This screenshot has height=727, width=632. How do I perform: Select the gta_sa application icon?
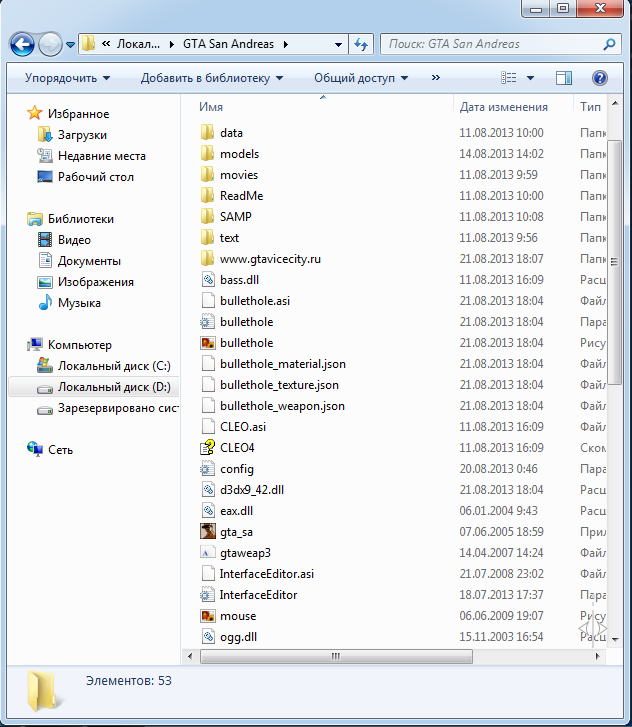click(208, 532)
